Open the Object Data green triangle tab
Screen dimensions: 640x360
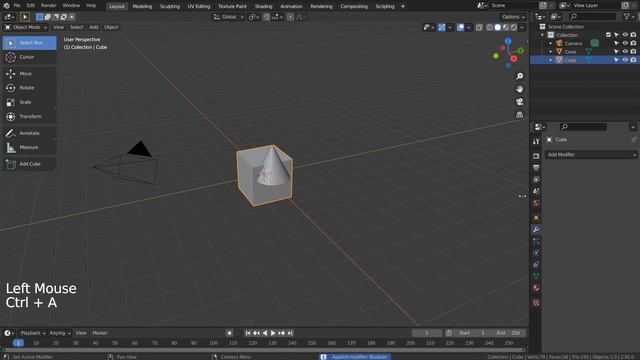[536, 276]
